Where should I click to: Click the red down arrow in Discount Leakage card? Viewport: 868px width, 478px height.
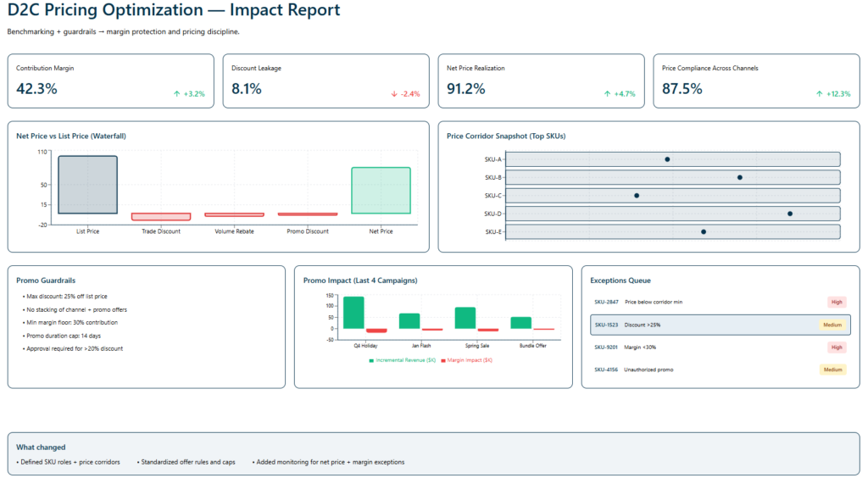[394, 94]
